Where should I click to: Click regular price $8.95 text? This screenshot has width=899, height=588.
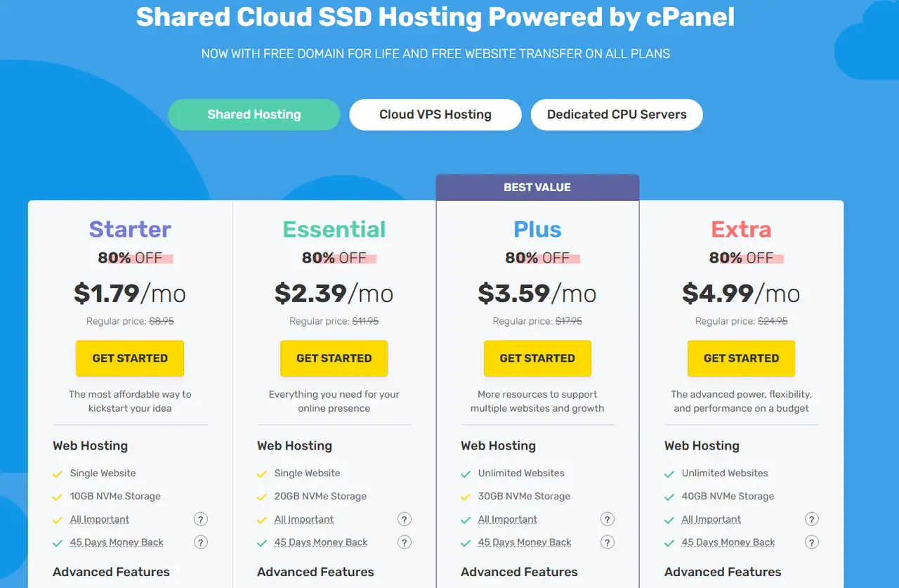[x=130, y=321]
